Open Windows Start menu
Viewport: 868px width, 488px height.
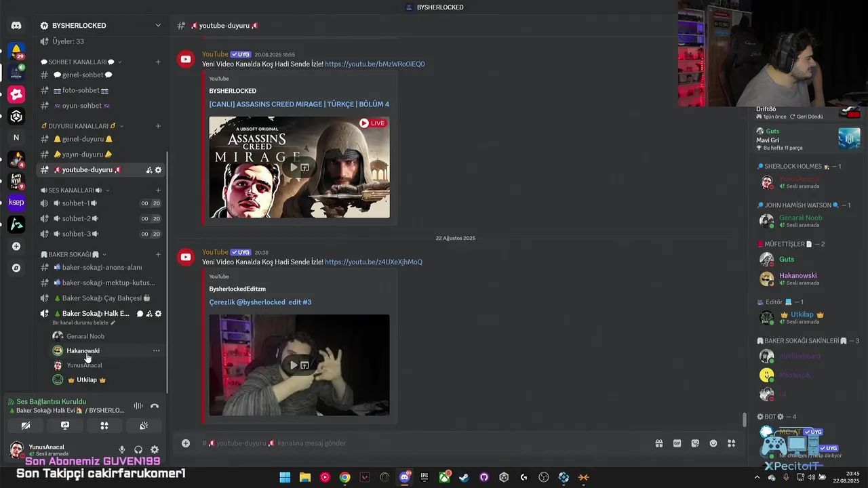(x=285, y=477)
